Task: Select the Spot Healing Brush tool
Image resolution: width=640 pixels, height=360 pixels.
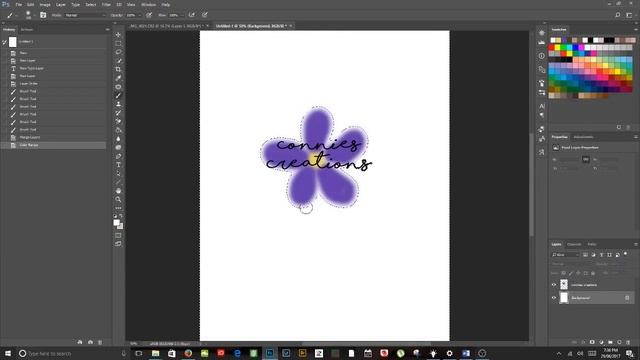Action: [118, 87]
